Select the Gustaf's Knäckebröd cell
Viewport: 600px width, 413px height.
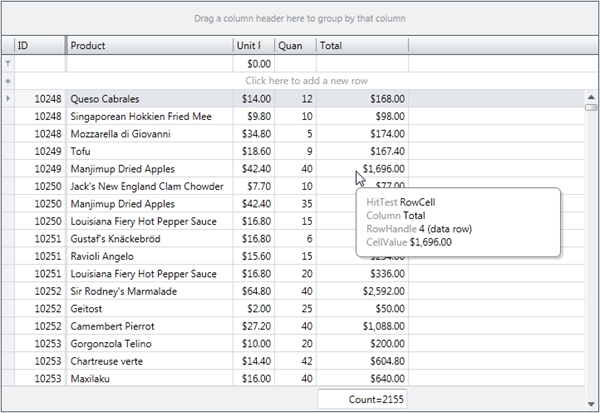pyautogui.click(x=150, y=239)
